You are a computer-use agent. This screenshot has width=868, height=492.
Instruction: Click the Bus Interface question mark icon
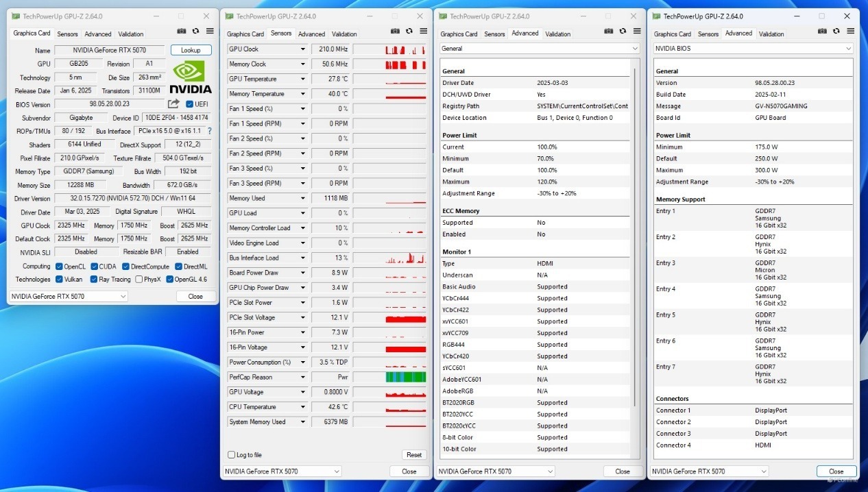(x=209, y=131)
